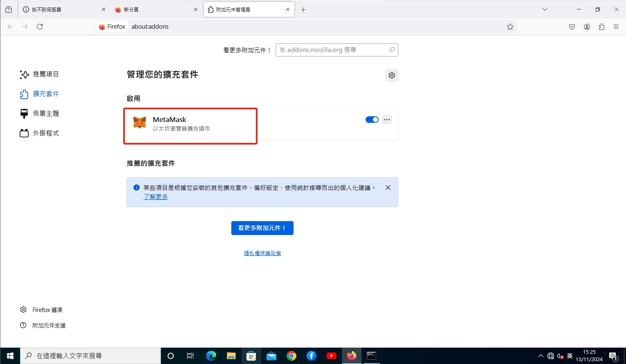
Task: Select 外掛程式 in the sidebar
Action: click(39, 133)
